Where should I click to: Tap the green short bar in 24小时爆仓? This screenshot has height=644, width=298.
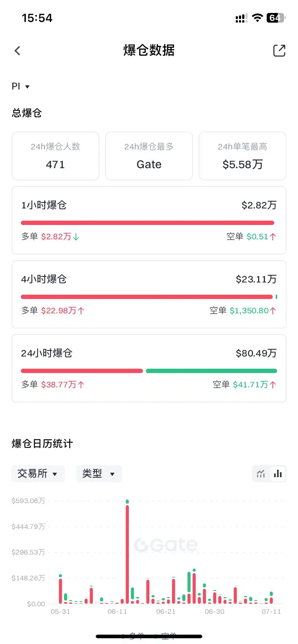point(211,371)
